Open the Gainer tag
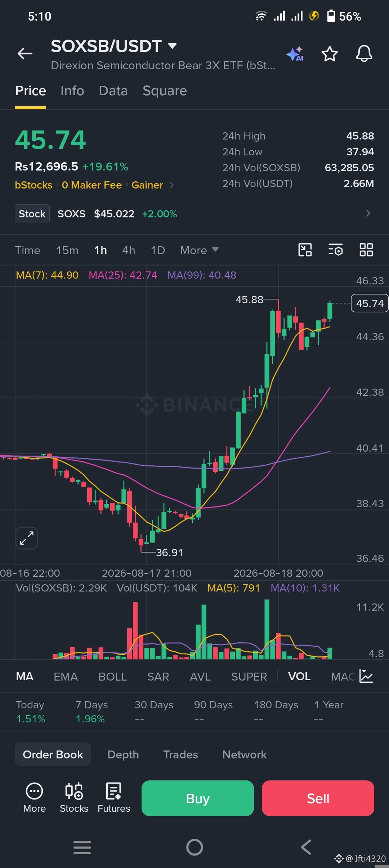This screenshot has width=389, height=868. (147, 185)
